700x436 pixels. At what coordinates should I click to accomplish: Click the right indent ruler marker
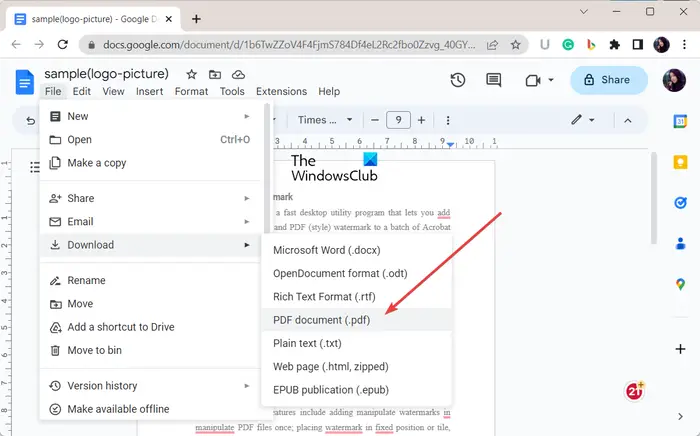(x=450, y=146)
